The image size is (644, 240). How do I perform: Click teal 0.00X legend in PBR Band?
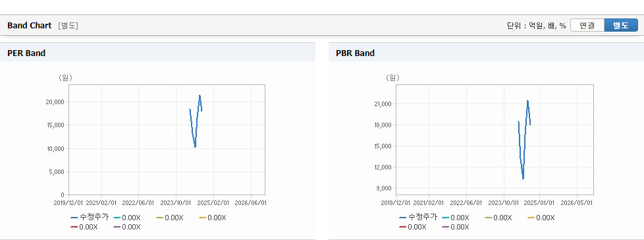[456, 218]
